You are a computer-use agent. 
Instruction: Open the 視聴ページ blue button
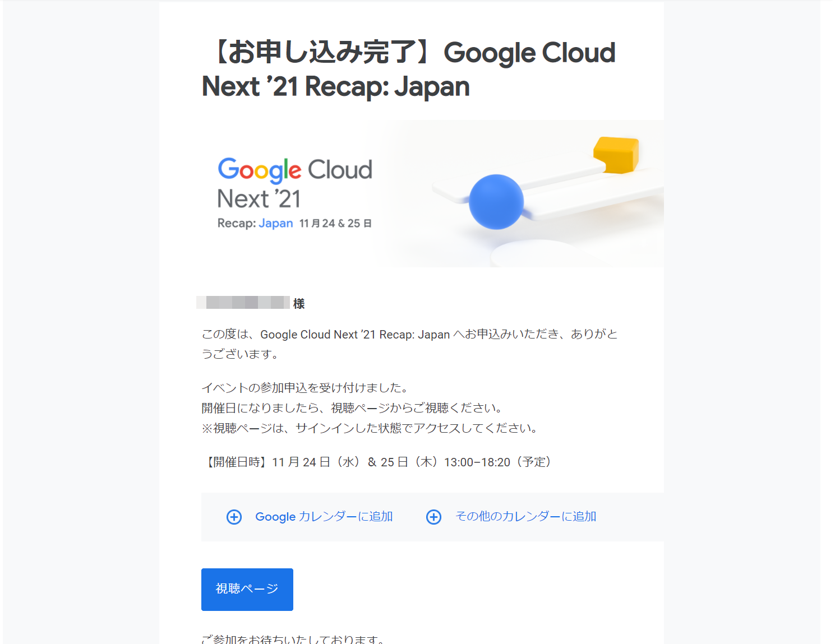(247, 590)
